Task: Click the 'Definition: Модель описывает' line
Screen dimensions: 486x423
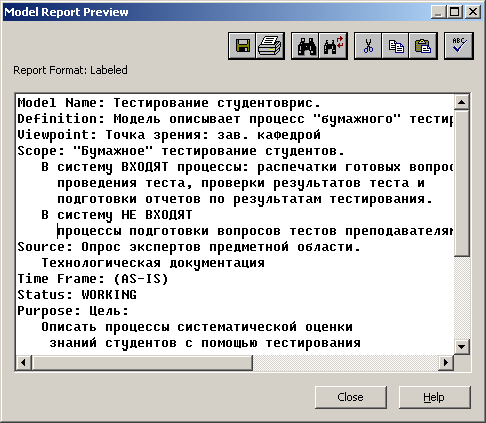Action: tap(235, 119)
